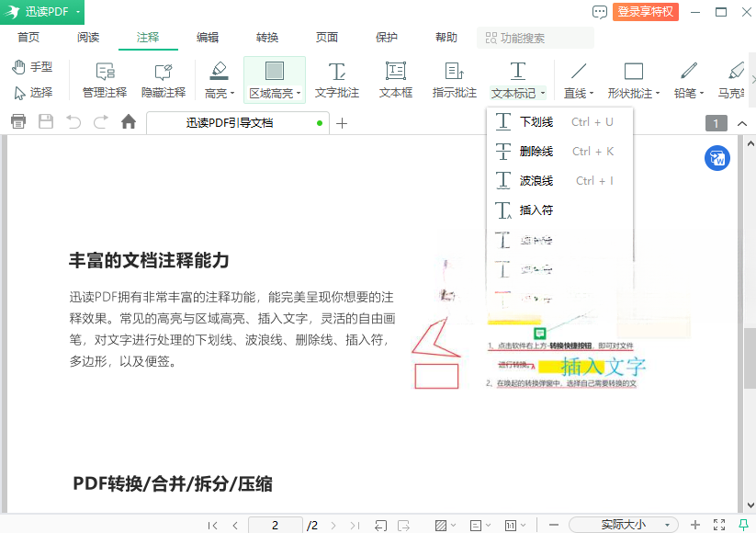Enter full screen mode
756x533 pixels.
(719, 525)
